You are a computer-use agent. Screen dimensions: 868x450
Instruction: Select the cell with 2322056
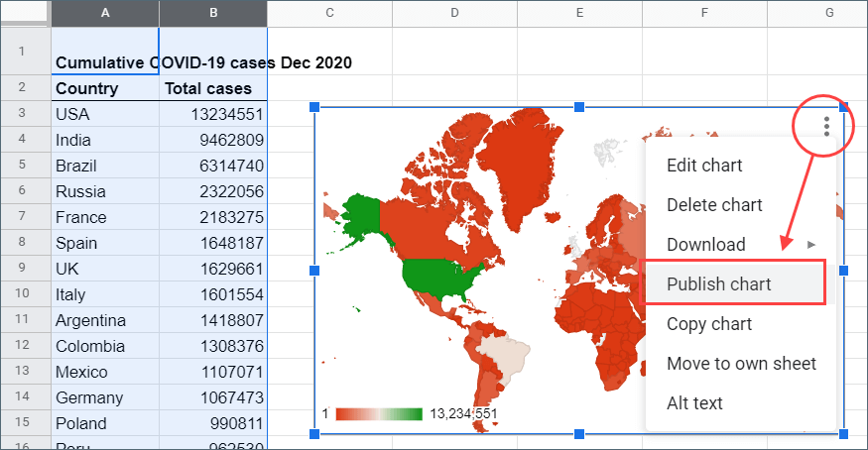[x=213, y=191]
